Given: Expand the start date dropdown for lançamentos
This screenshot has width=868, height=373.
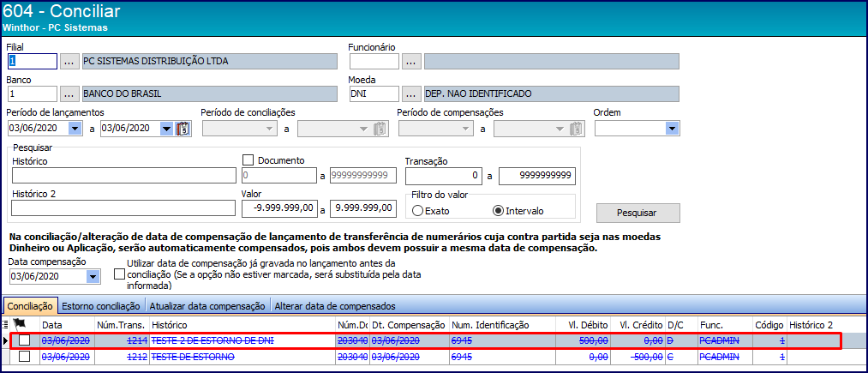Looking at the screenshot, I should 75,128.
